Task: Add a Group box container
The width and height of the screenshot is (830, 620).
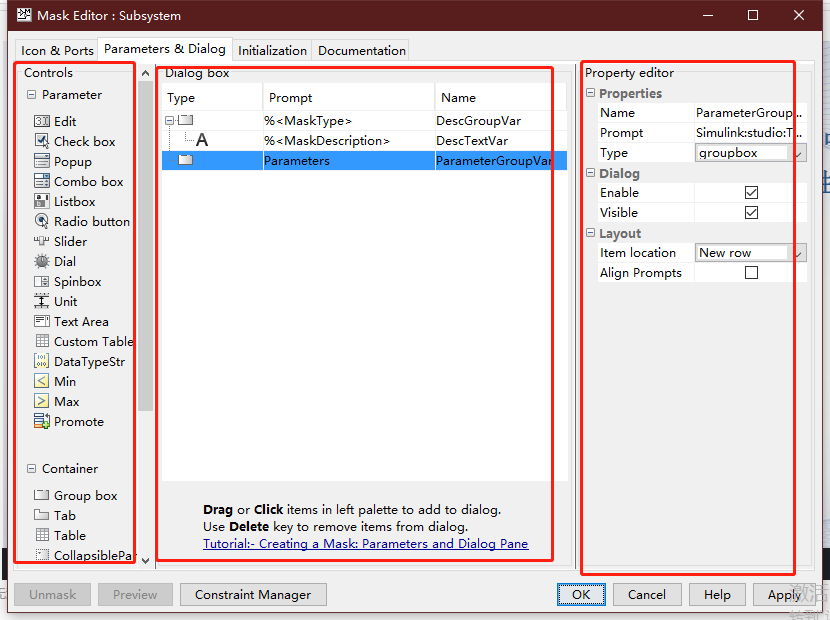Action: (76, 496)
